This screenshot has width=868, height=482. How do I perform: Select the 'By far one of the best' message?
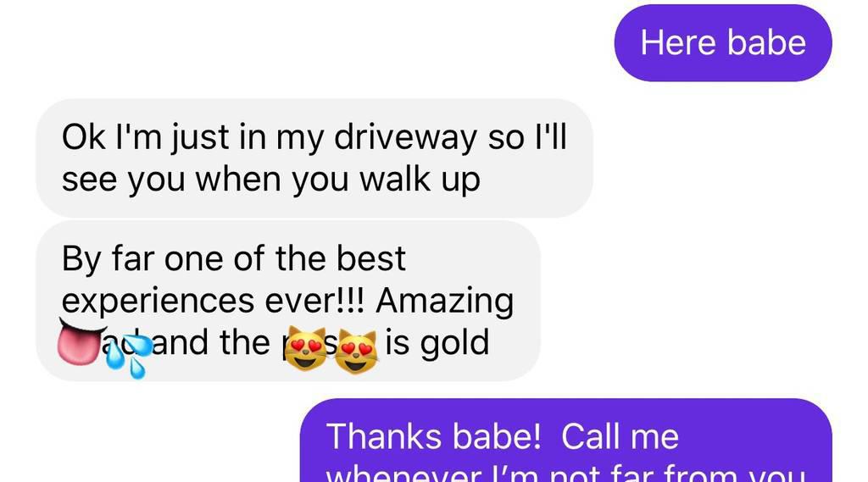pyautogui.click(x=288, y=301)
